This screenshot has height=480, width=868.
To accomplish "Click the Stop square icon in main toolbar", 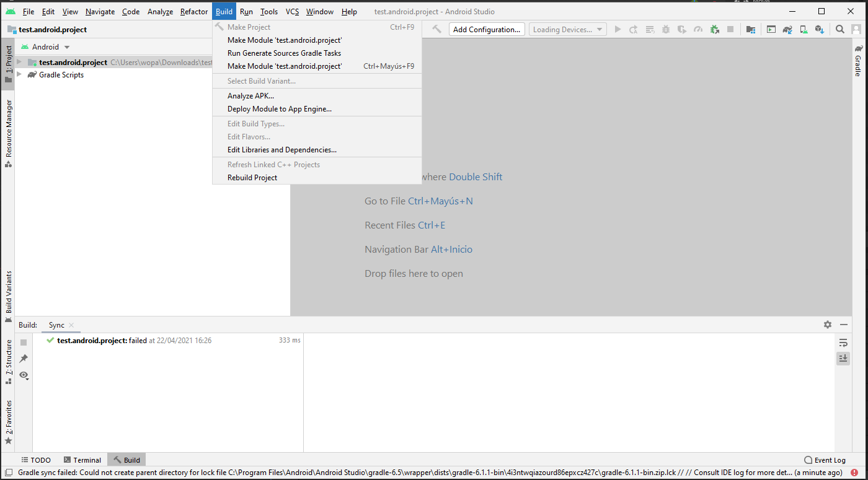I will click(x=730, y=29).
